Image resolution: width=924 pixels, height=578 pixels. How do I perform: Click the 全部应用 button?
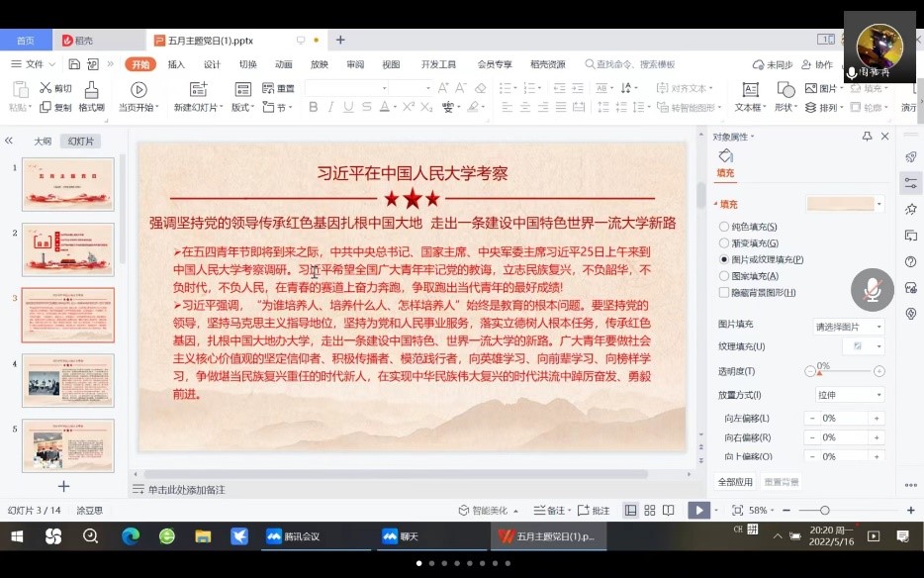(x=735, y=482)
